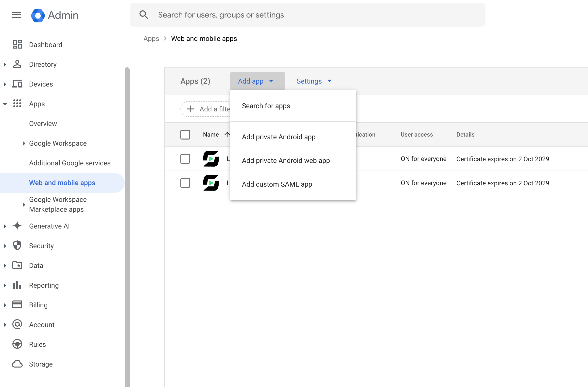Check the first app row checkbox
Viewport: 588px width, 387px height.
click(185, 159)
